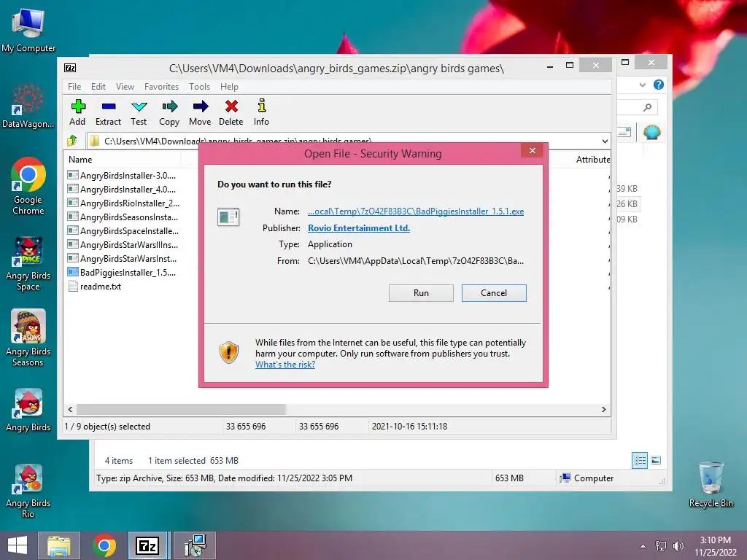Click the Cancel button
The image size is (747, 560).
(x=494, y=293)
